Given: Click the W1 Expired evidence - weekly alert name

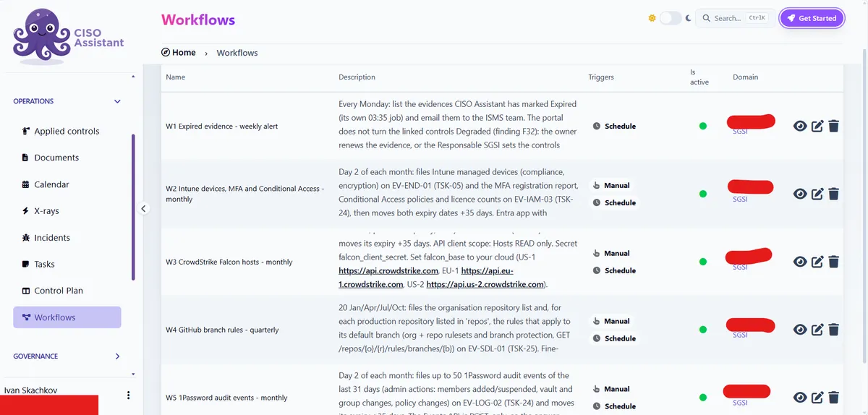Looking at the screenshot, I should (222, 127).
